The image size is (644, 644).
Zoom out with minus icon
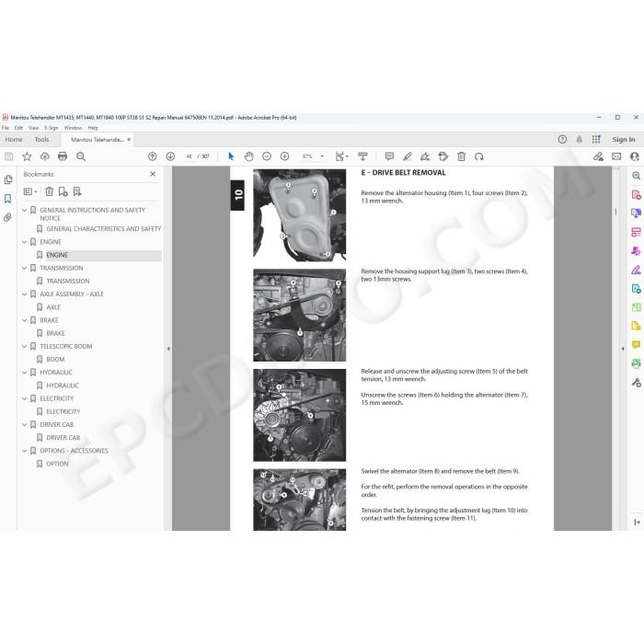pyautogui.click(x=267, y=156)
